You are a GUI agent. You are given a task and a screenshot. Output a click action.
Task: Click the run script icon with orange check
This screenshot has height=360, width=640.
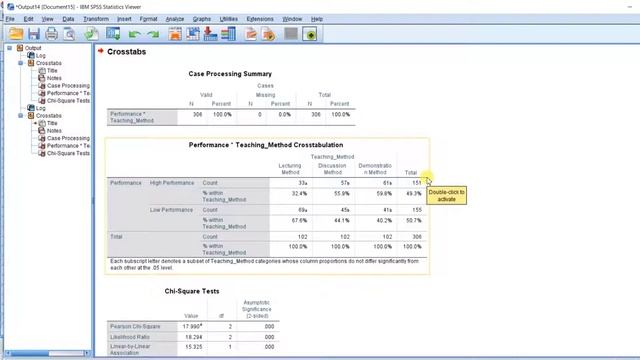[x=269, y=34]
